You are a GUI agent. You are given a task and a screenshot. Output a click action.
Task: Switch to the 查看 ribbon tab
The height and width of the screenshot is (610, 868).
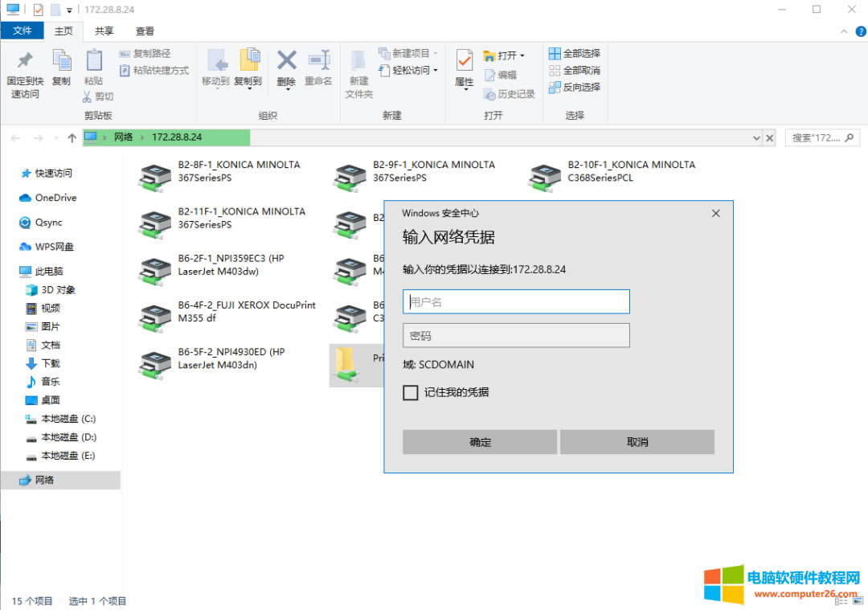(145, 31)
